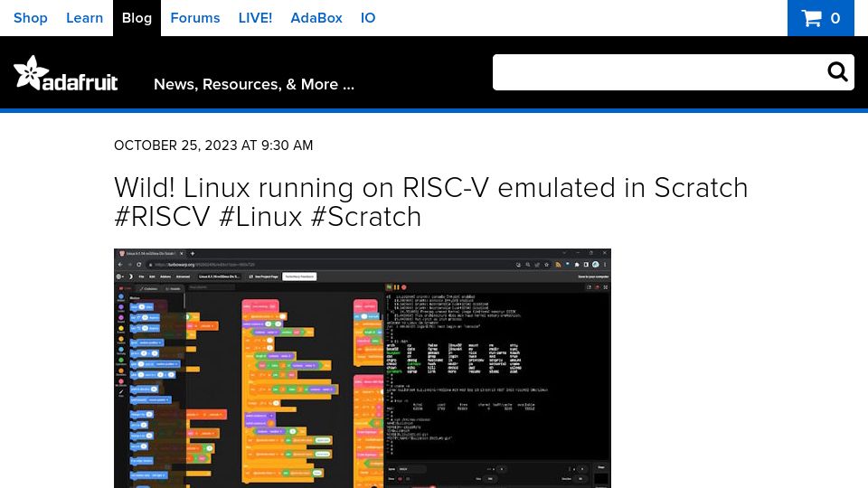
Task: Click the Adafruit logo
Action: (x=65, y=73)
